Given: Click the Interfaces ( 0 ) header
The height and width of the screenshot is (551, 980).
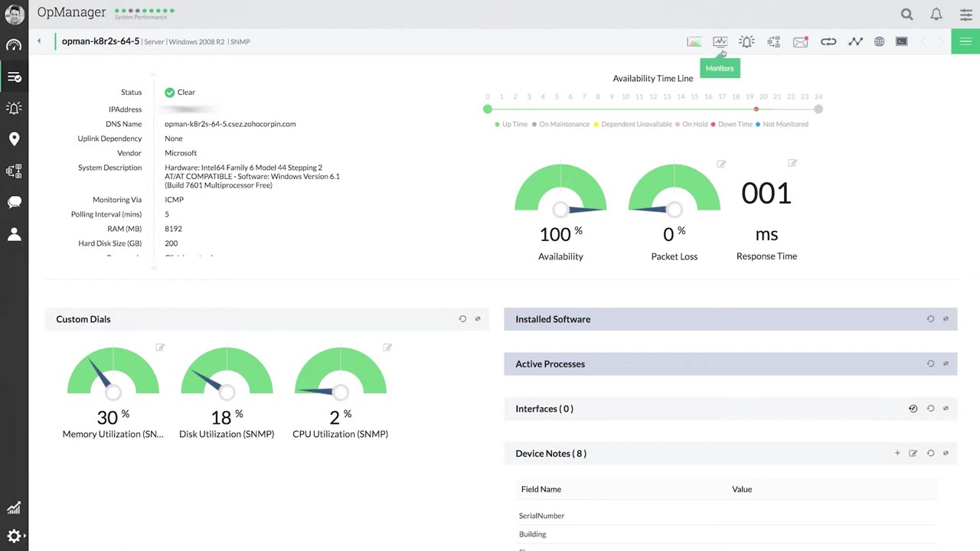Looking at the screenshot, I should (x=730, y=409).
